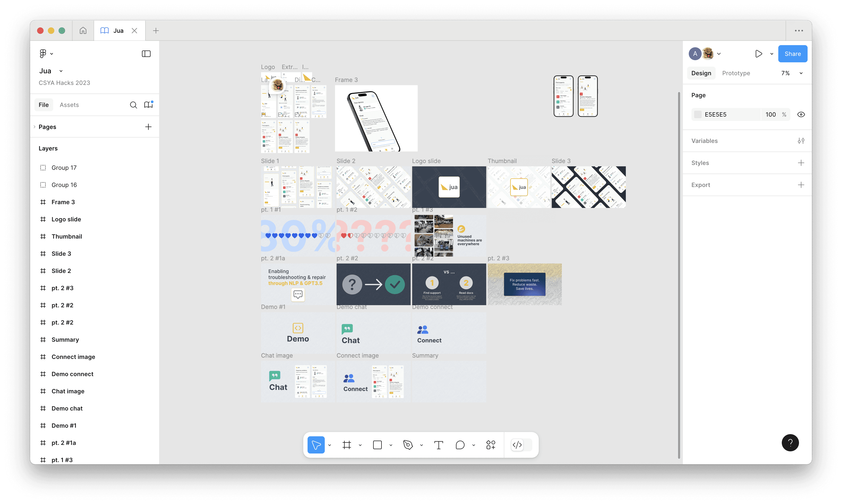This screenshot has height=504, width=842.
Task: Open the libraries book icon
Action: [148, 105]
